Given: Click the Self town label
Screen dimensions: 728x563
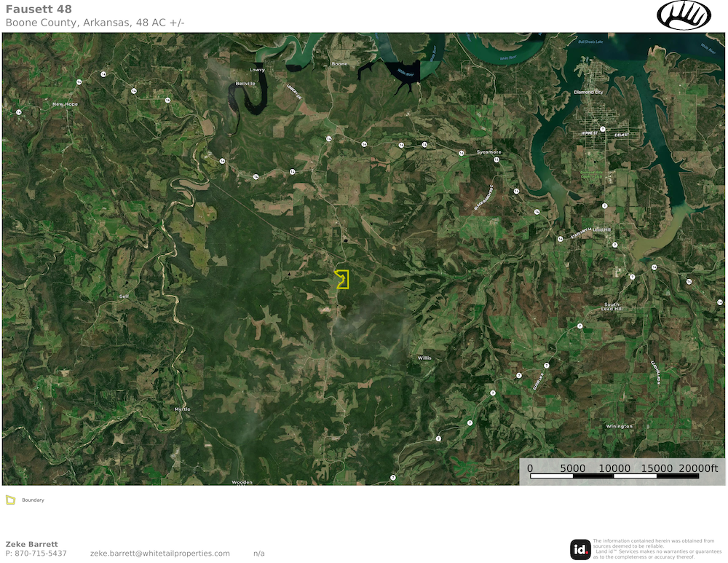Looking at the screenshot, I should click(124, 296).
